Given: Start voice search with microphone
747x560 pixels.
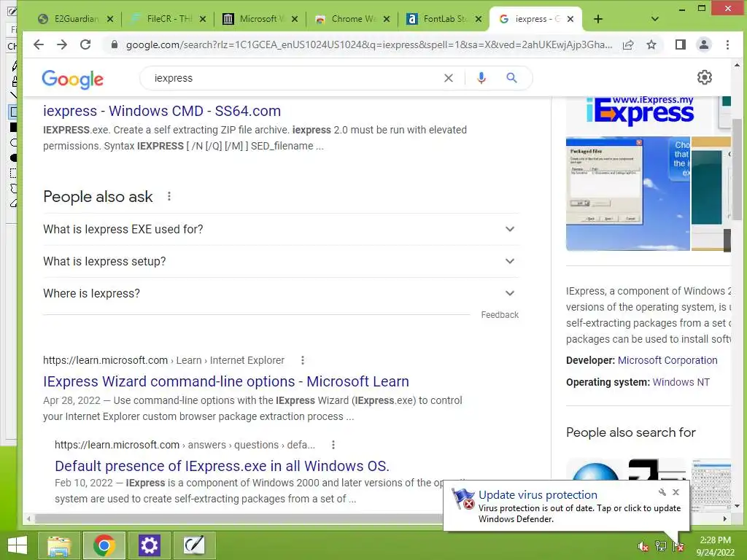Looking at the screenshot, I should tap(481, 78).
